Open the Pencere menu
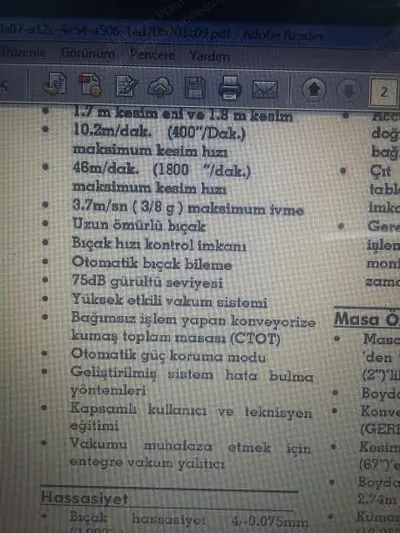The image size is (400, 533). click(152, 55)
